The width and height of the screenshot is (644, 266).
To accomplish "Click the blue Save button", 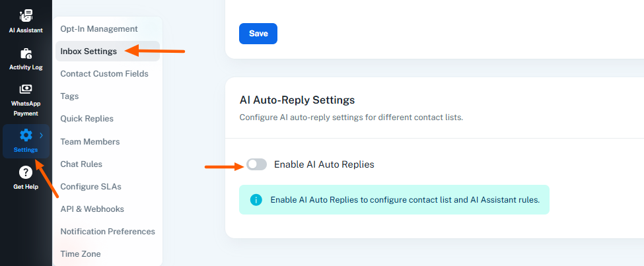I will (x=258, y=34).
